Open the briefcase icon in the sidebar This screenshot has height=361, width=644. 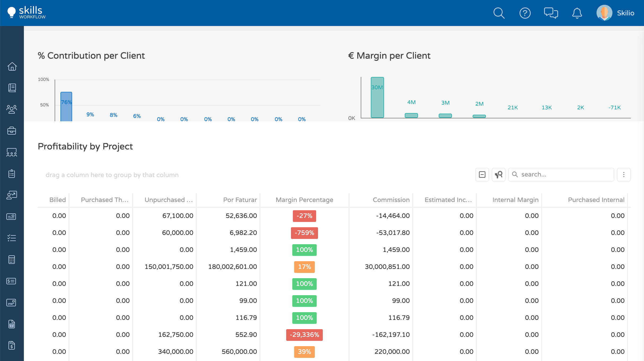pos(12,131)
